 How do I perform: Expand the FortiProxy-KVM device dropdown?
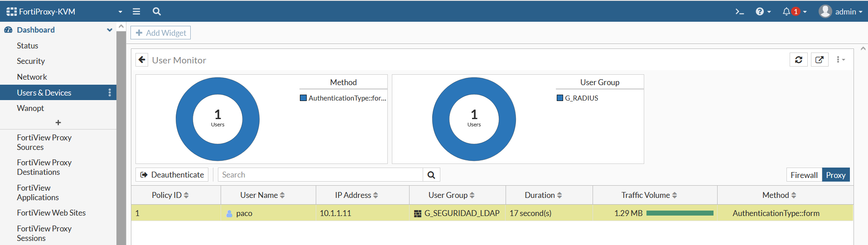click(x=120, y=12)
